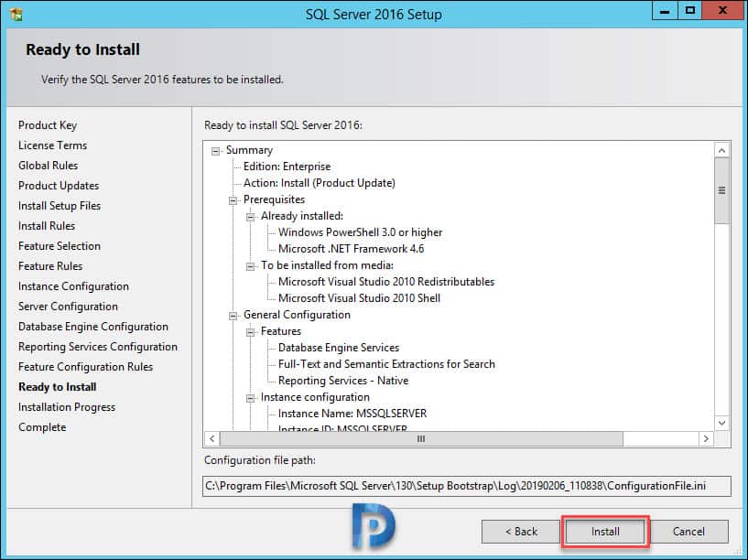The width and height of the screenshot is (748, 560).
Task: Select Feature Selection in the sidebar
Action: click(60, 246)
